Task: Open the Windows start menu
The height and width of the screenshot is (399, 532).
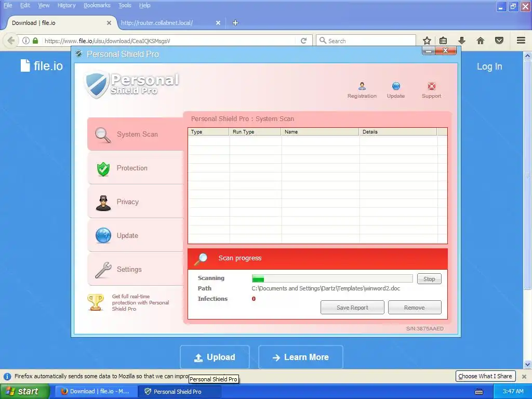Action: 25,391
